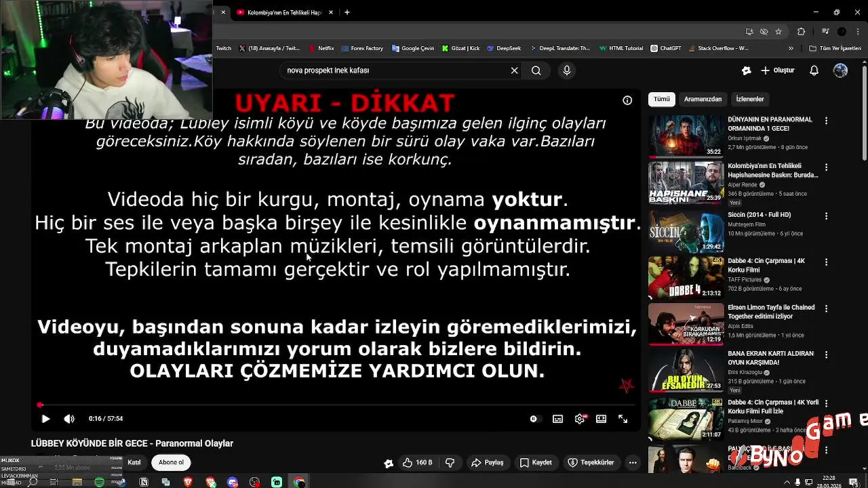Enter fullscreen mode on video
Image resolution: width=868 pixels, height=488 pixels.
pyautogui.click(x=623, y=419)
